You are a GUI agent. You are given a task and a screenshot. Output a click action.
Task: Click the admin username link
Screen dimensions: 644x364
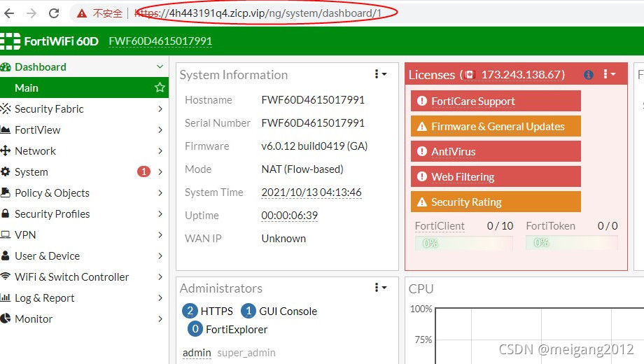tap(197, 353)
